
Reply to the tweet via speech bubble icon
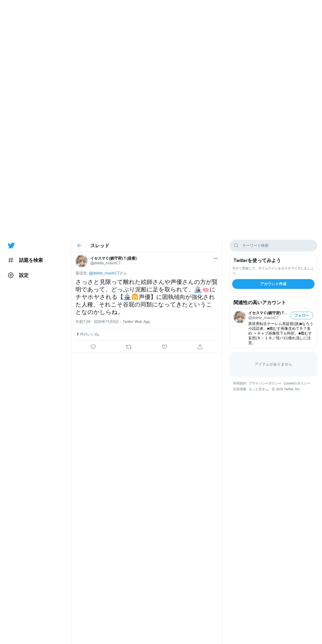point(93,347)
